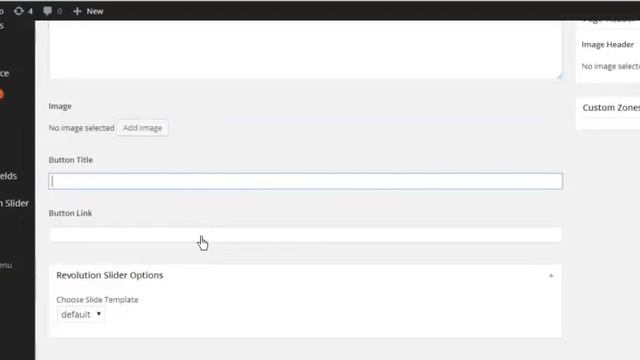Open the Choose Slide Template dropdown
This screenshot has width=640, height=360.
81,314
